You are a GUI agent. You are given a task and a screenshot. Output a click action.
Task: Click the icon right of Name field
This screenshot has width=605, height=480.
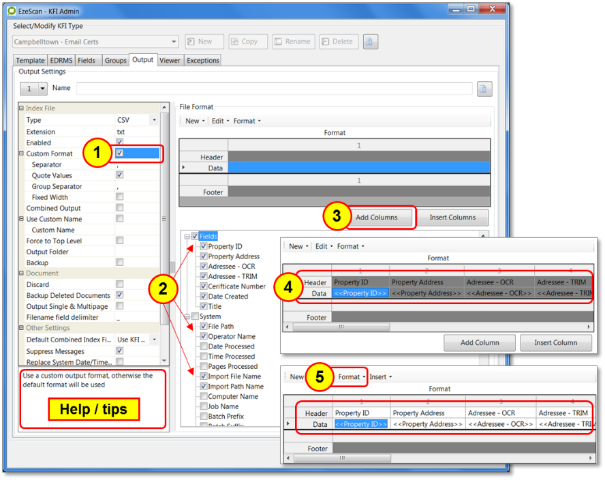pyautogui.click(x=485, y=89)
